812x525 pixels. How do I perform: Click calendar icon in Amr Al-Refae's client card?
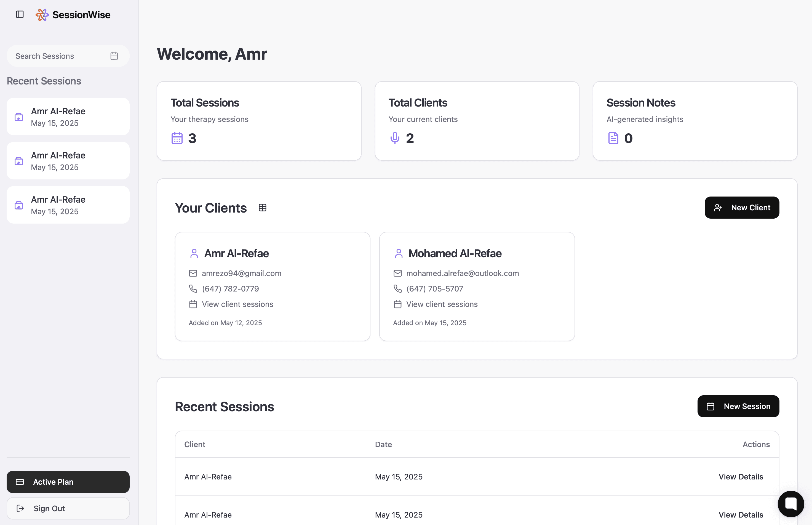tap(193, 304)
